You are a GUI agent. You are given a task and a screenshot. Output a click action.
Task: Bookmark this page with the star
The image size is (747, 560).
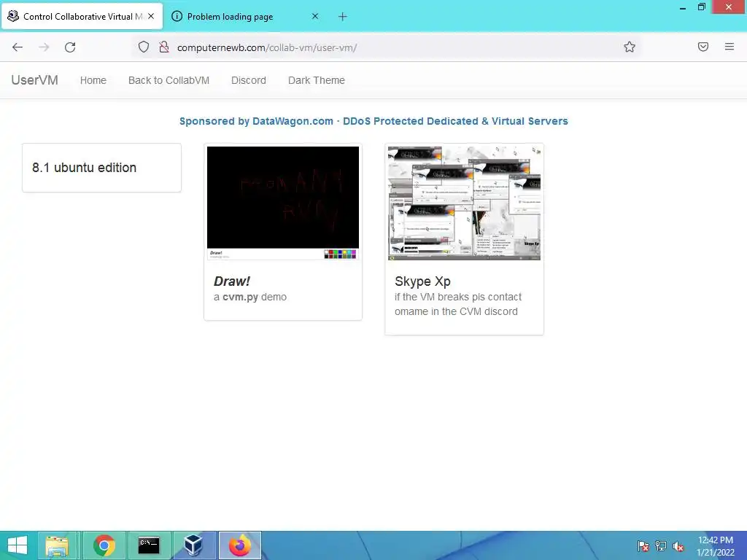click(x=630, y=47)
